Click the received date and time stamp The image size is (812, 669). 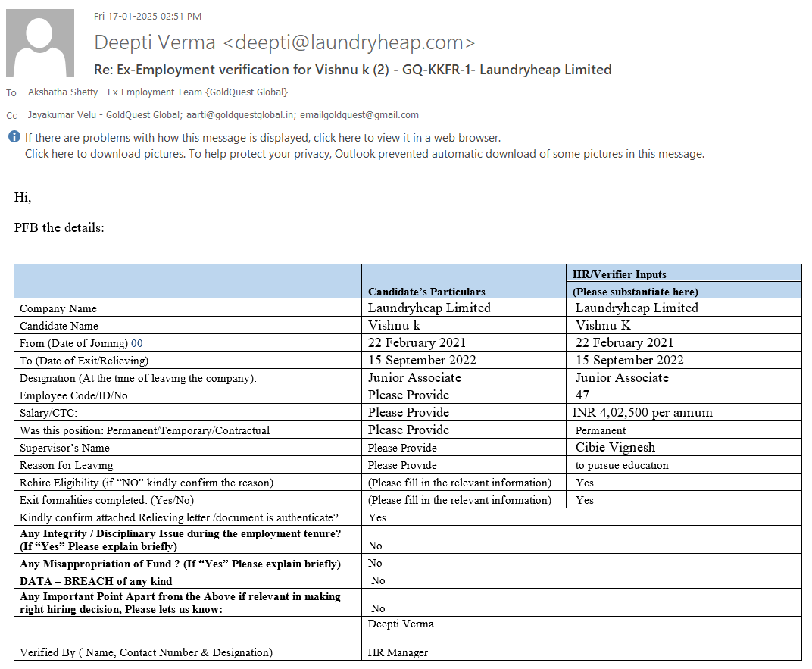pos(148,16)
